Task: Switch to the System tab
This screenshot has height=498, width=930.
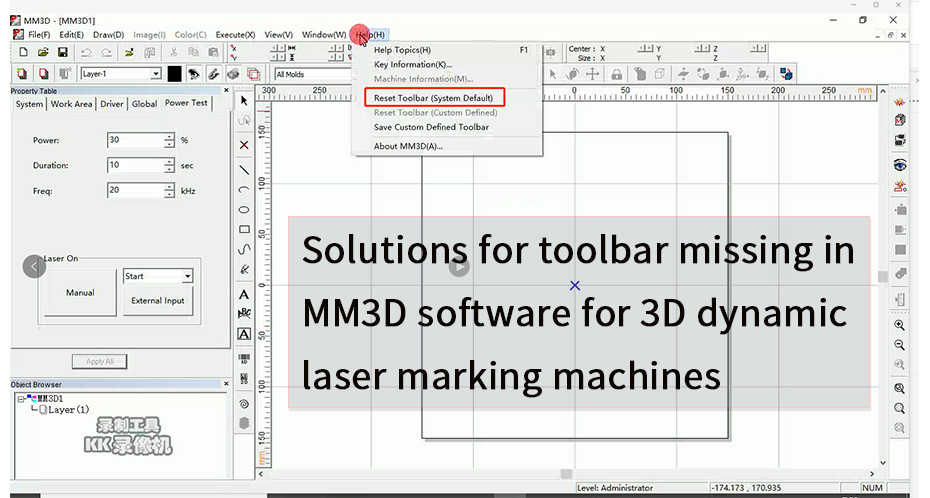Action: pyautogui.click(x=29, y=104)
